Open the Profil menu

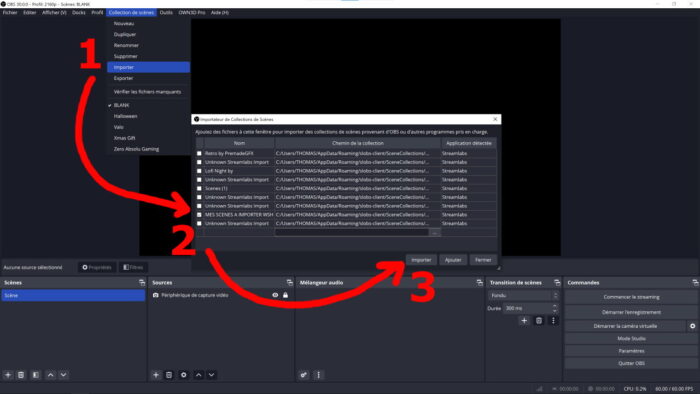97,12
